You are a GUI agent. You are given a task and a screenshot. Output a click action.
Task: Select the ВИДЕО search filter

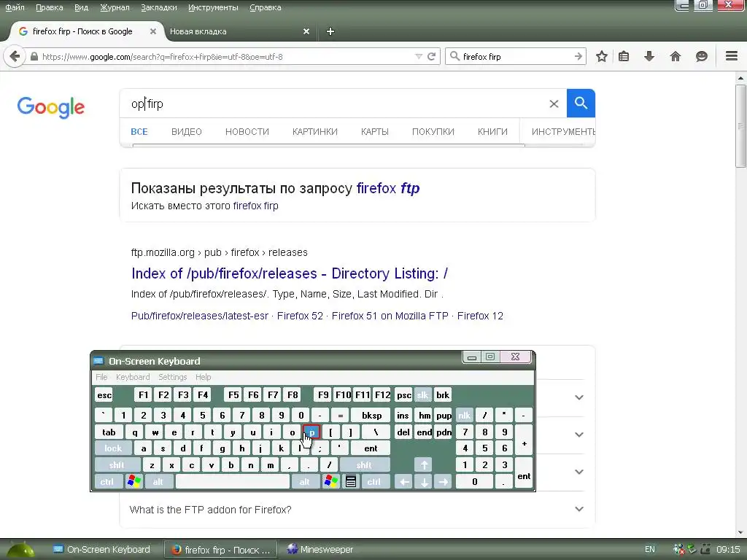click(186, 132)
